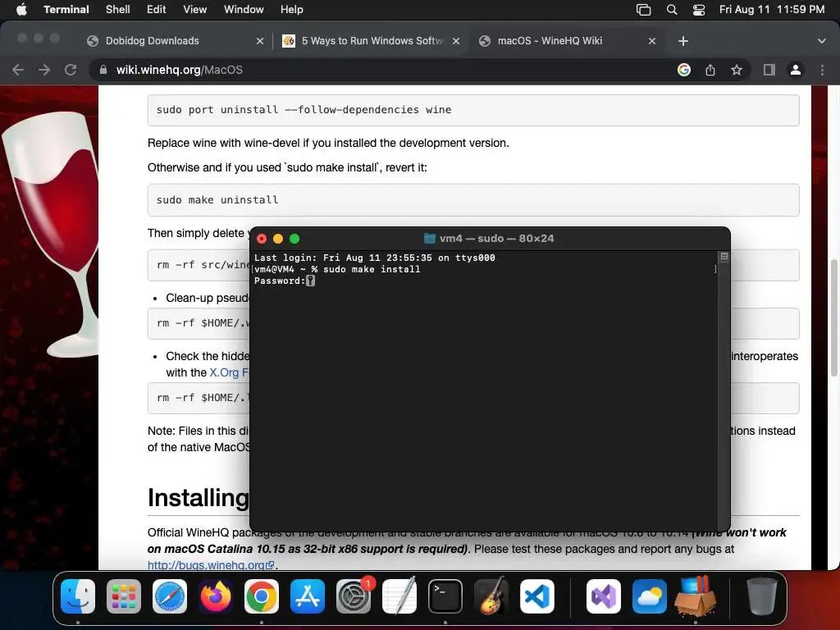Screen dimensions: 840x630
Task: Open Stage Manager icon in menu bar
Action: (643, 10)
